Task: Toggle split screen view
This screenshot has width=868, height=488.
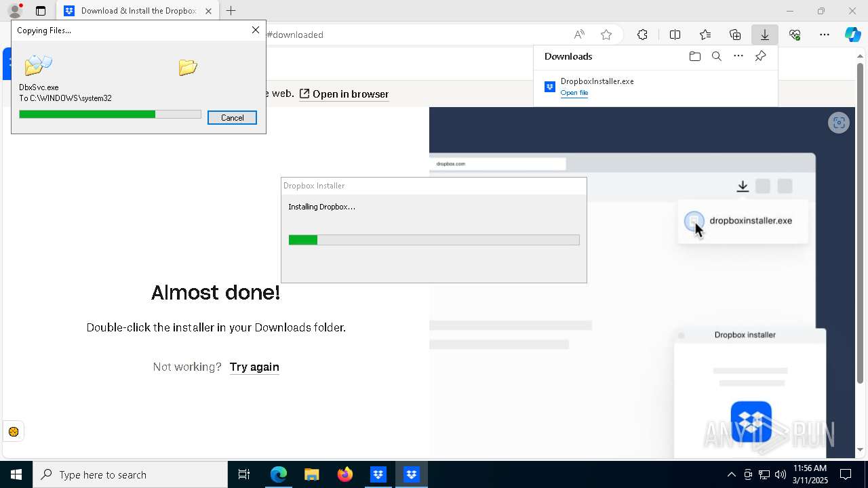Action: point(675,35)
